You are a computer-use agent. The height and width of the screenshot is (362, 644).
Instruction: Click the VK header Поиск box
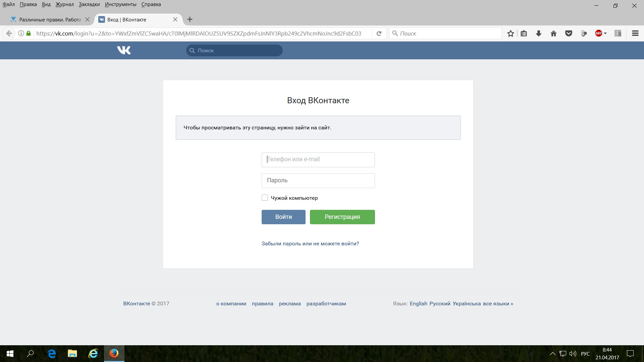click(x=234, y=51)
